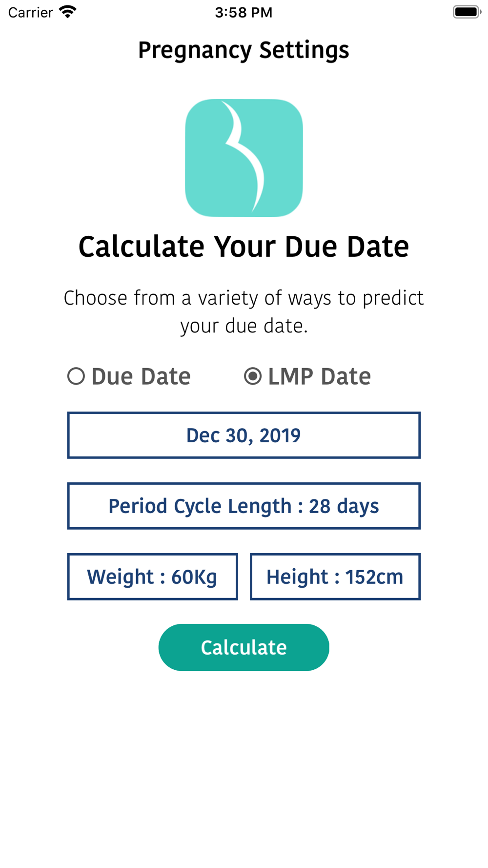Tap the Calculate Your Due Date heading
488x868 pixels.
click(244, 247)
